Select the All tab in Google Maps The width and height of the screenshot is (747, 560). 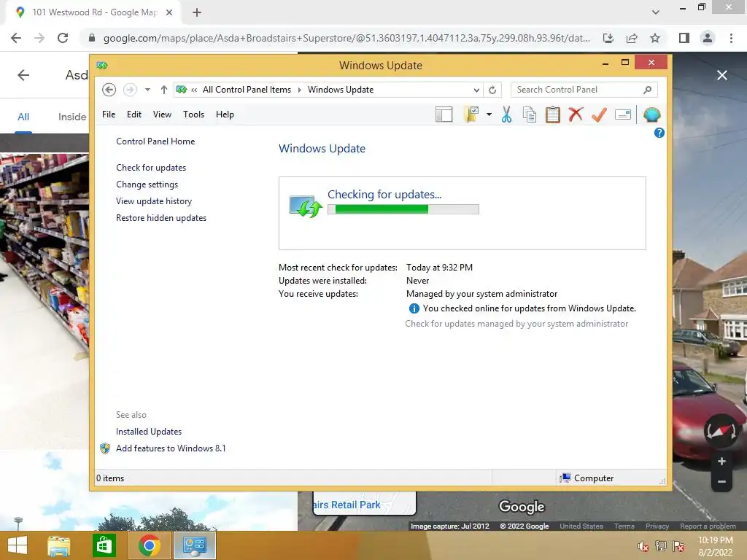23,117
